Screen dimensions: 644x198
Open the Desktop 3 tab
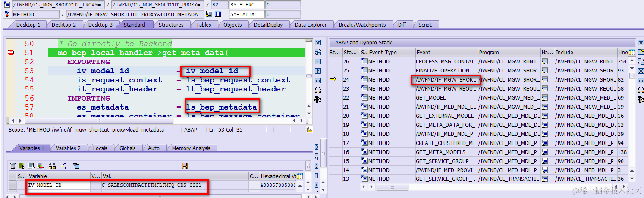(101, 25)
